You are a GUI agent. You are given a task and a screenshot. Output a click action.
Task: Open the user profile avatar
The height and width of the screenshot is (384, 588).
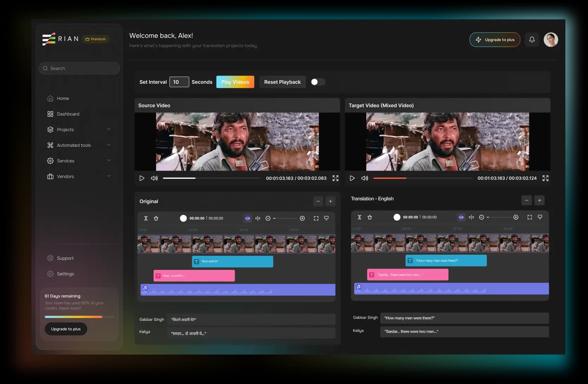pos(551,40)
